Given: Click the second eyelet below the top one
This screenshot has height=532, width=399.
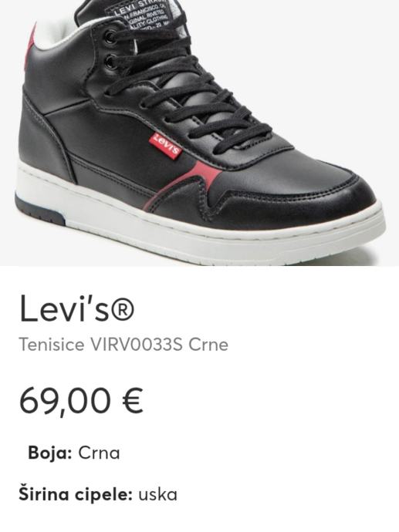Looking at the screenshot, I should coord(111,62).
